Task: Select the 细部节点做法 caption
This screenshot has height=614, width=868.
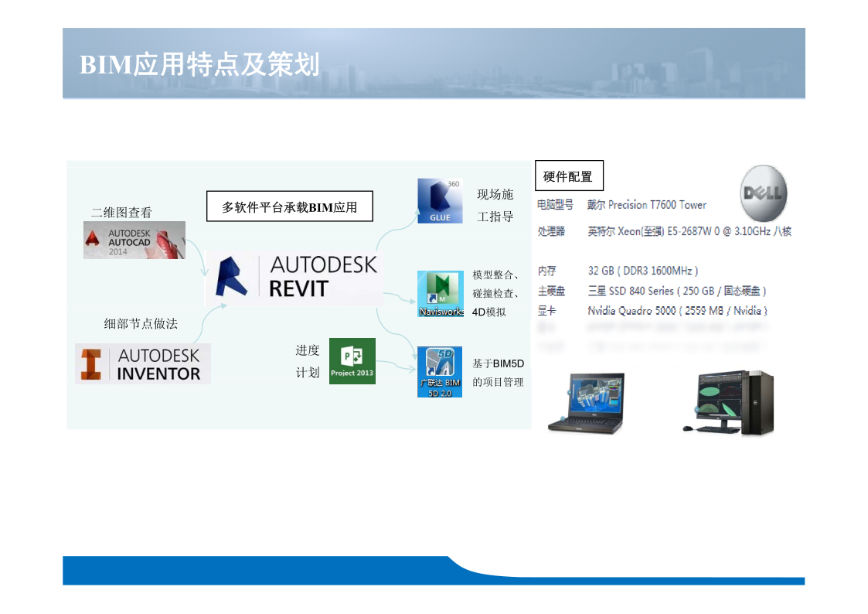Action: coord(141,324)
